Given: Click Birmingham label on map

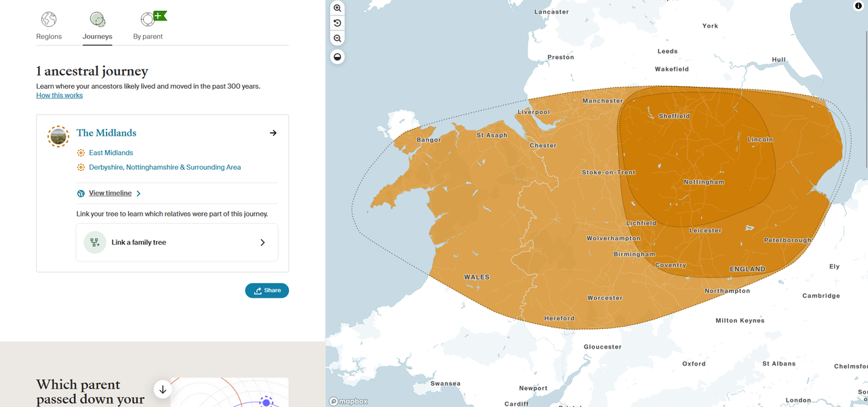Looking at the screenshot, I should 635,254.
